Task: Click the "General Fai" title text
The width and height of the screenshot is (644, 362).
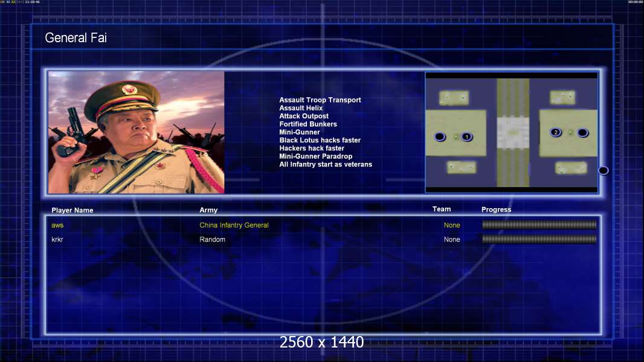Action: 76,38
